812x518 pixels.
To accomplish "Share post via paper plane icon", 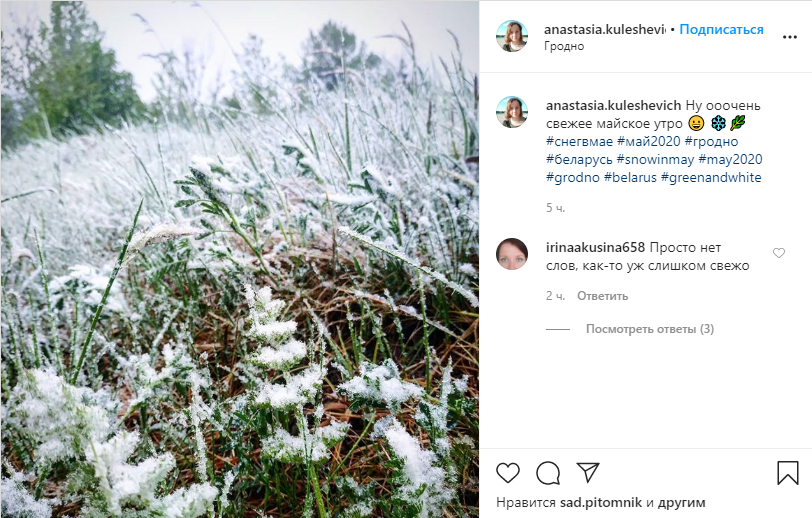I will pos(588,472).
